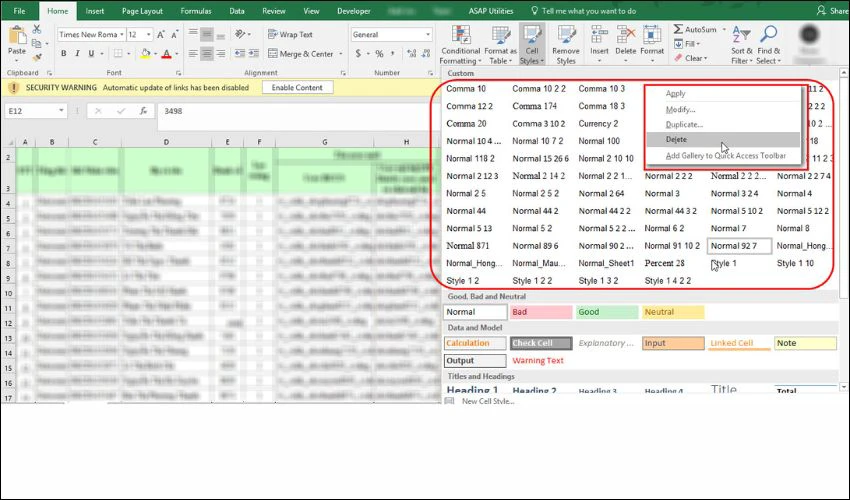The image size is (850, 500).
Task: Choose Delete in the context menu
Action: coord(723,139)
